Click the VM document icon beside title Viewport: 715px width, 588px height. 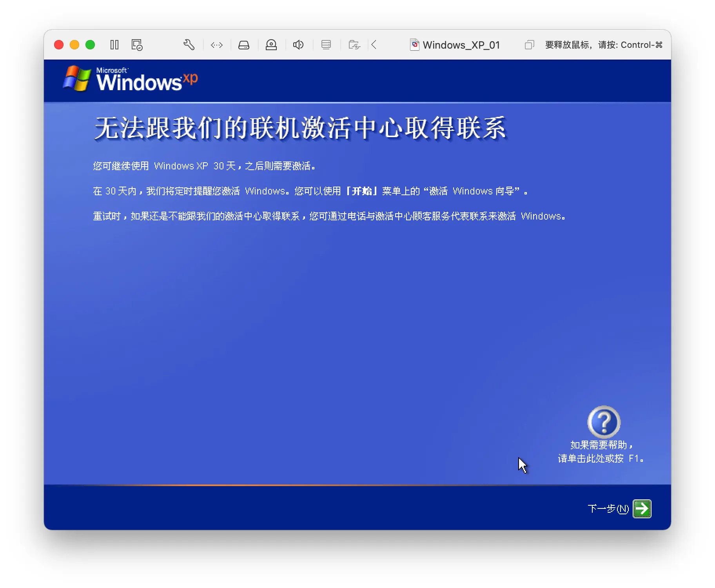pyautogui.click(x=414, y=45)
